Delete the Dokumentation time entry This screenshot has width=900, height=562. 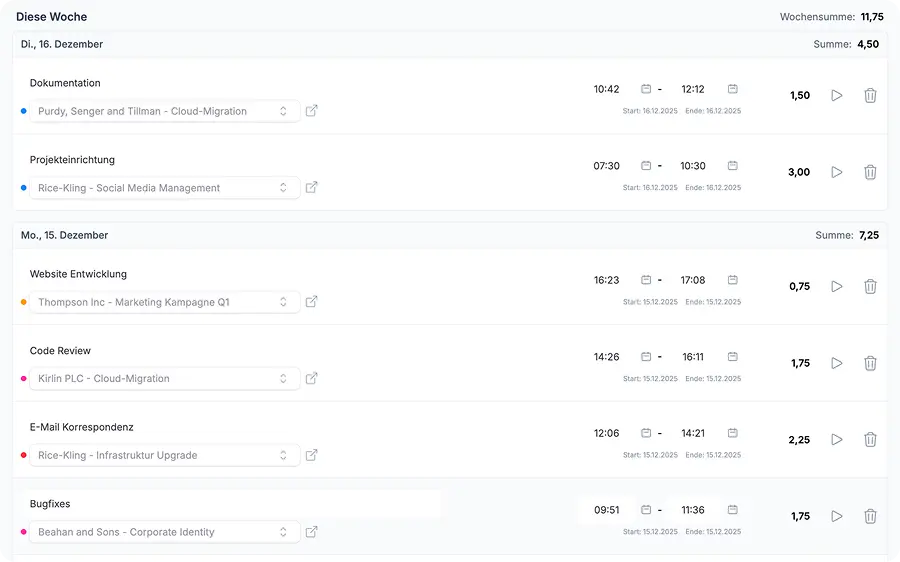pyautogui.click(x=870, y=96)
